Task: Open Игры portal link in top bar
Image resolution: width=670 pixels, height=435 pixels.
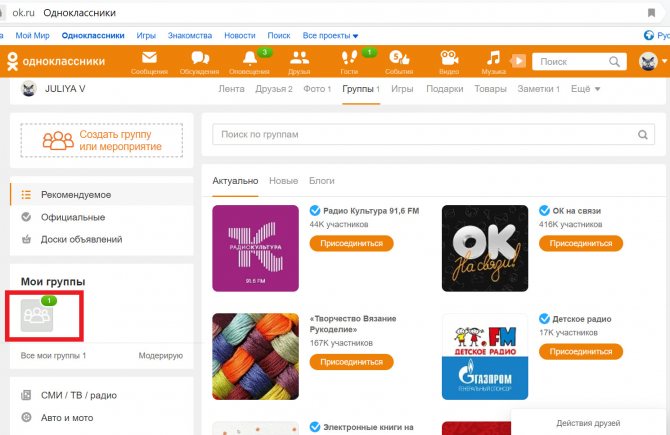Action: pyautogui.click(x=146, y=35)
